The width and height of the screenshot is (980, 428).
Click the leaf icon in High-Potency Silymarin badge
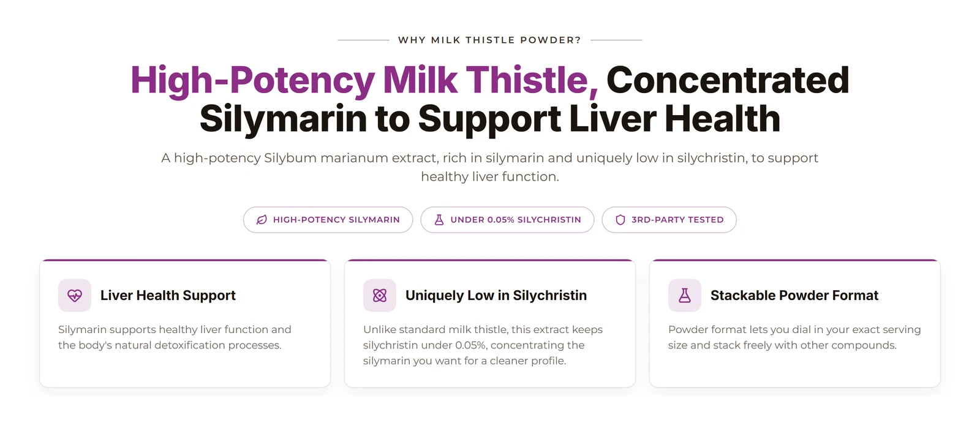262,220
